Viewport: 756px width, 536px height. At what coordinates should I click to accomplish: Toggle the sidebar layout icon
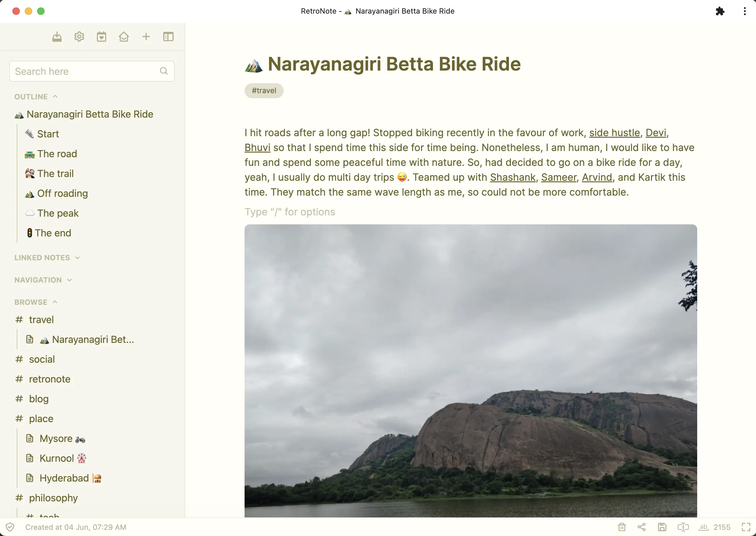coord(168,37)
